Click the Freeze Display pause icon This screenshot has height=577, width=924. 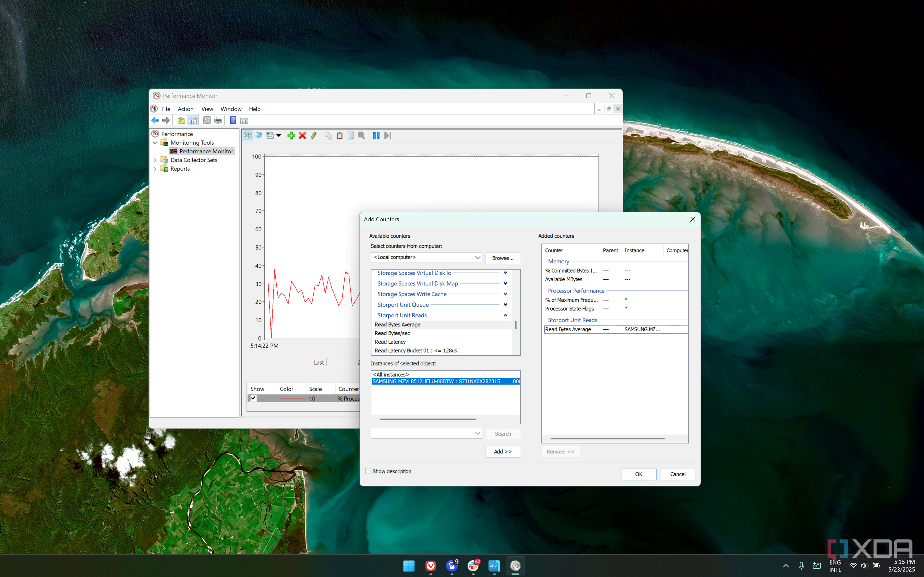[x=376, y=135]
